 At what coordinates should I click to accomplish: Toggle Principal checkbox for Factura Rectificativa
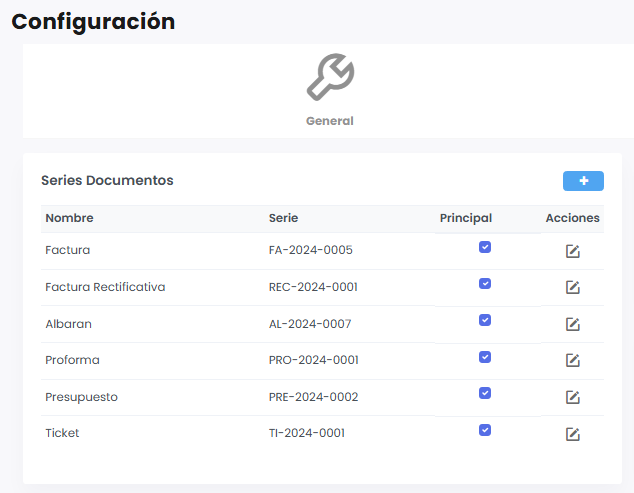485,284
